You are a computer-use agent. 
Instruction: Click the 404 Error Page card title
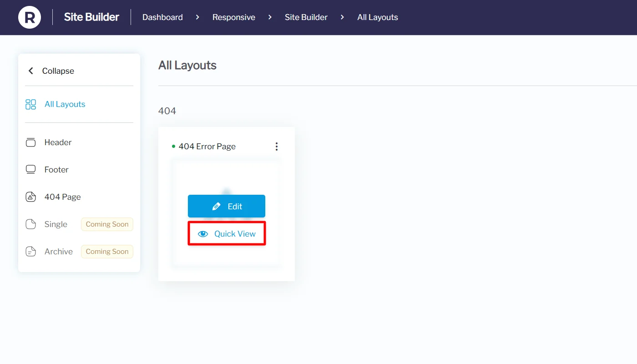pos(207,147)
